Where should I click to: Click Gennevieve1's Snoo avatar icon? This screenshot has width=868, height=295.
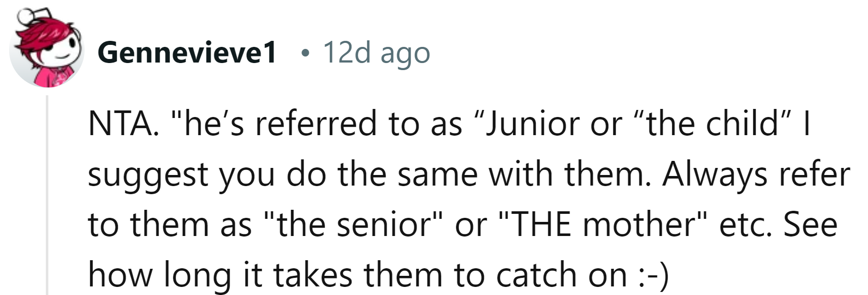tap(47, 50)
